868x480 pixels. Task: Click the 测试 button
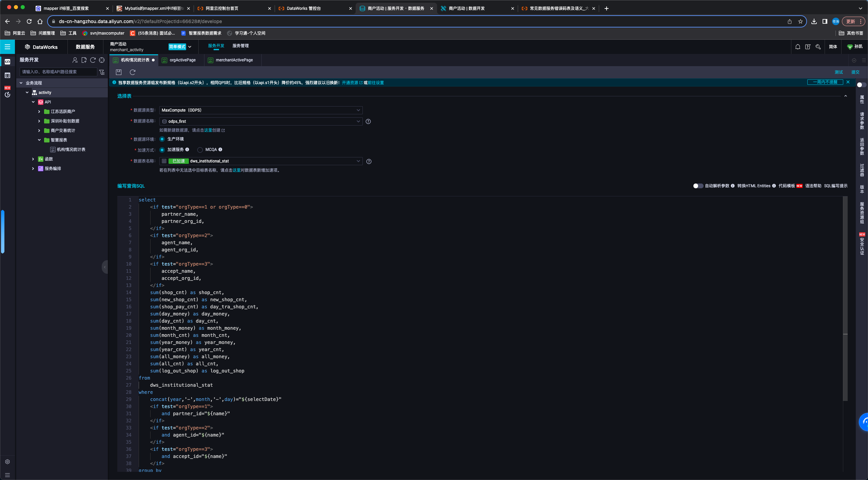click(839, 72)
